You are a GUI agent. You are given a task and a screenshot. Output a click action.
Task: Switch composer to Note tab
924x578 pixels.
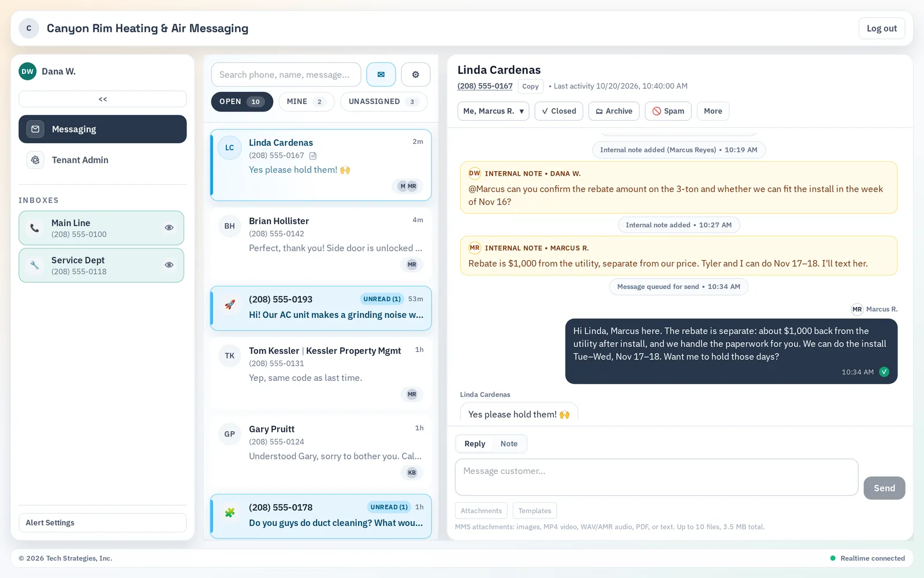pos(509,444)
